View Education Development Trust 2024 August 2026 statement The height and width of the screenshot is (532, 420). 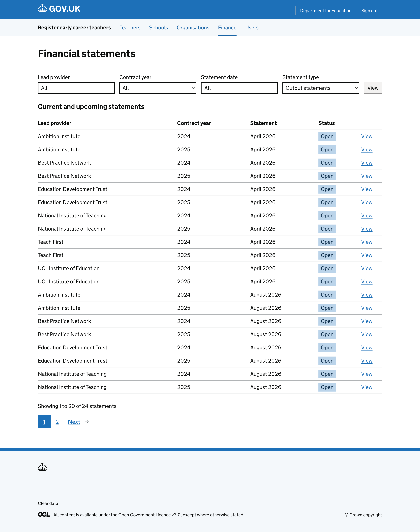click(x=367, y=347)
